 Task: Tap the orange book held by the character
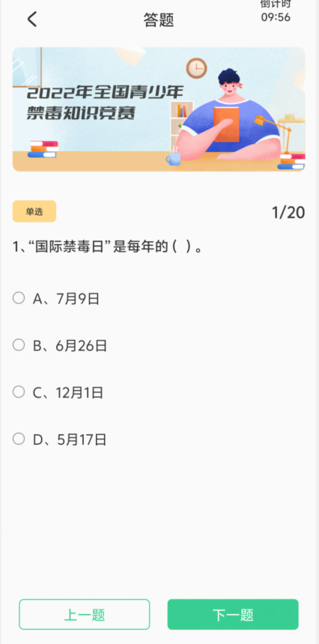tap(226, 124)
